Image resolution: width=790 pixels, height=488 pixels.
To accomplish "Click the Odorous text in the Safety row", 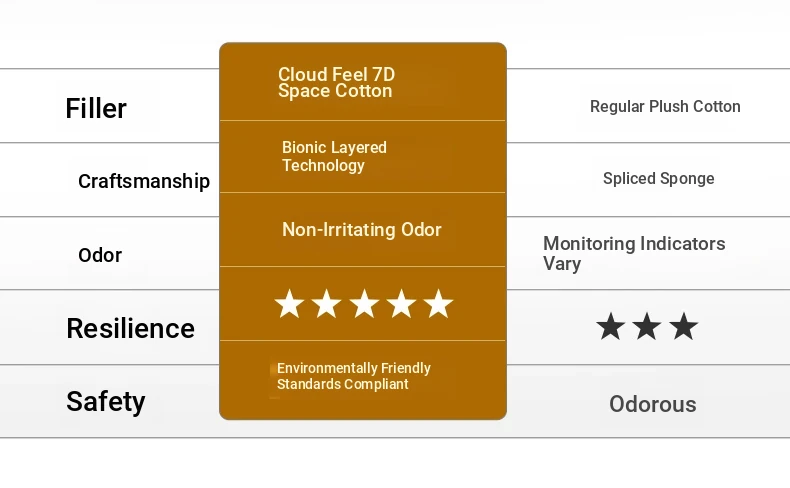I will (653, 404).
